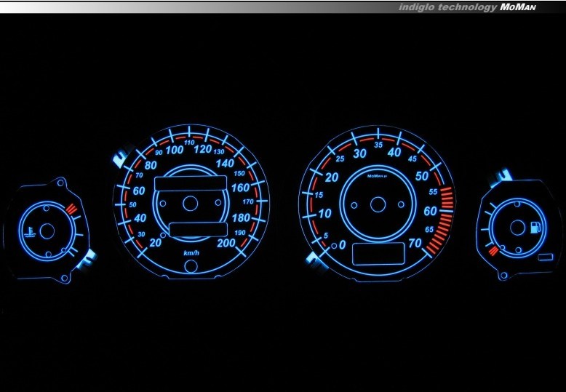Viewport: 566px width, 392px height.
Task: Click the red redline zone on the tachometer
Action: click(445, 211)
